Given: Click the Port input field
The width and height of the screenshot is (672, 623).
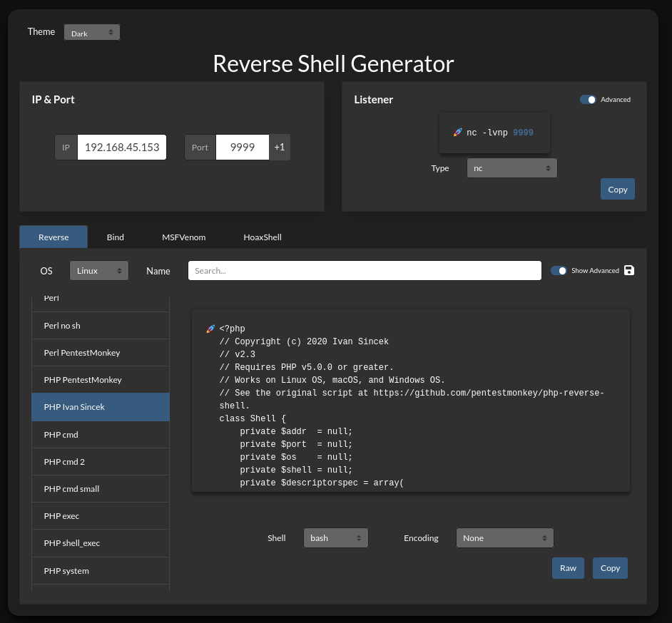Looking at the screenshot, I should pos(243,148).
